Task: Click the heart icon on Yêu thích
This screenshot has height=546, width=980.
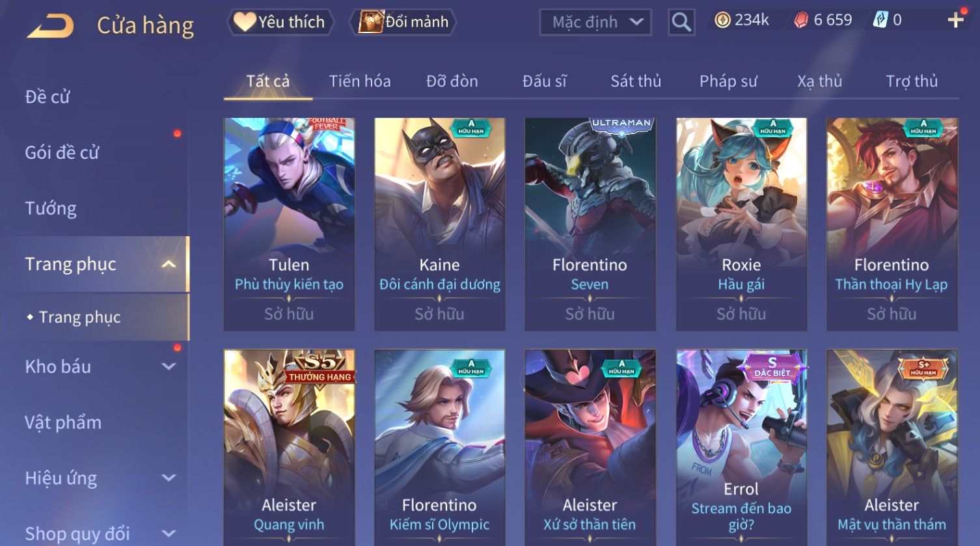Action: point(245,21)
